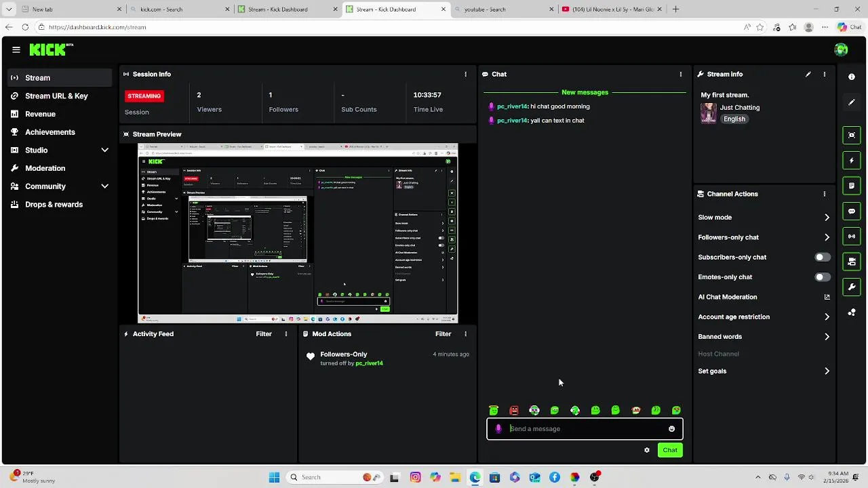Open a new browser tab
This screenshot has height=488, width=868.
675,9
